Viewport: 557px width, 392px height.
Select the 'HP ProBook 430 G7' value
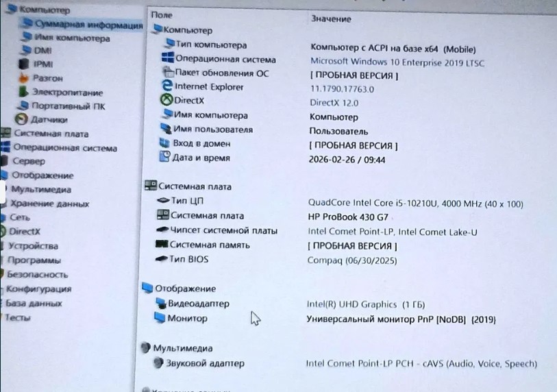coord(348,217)
